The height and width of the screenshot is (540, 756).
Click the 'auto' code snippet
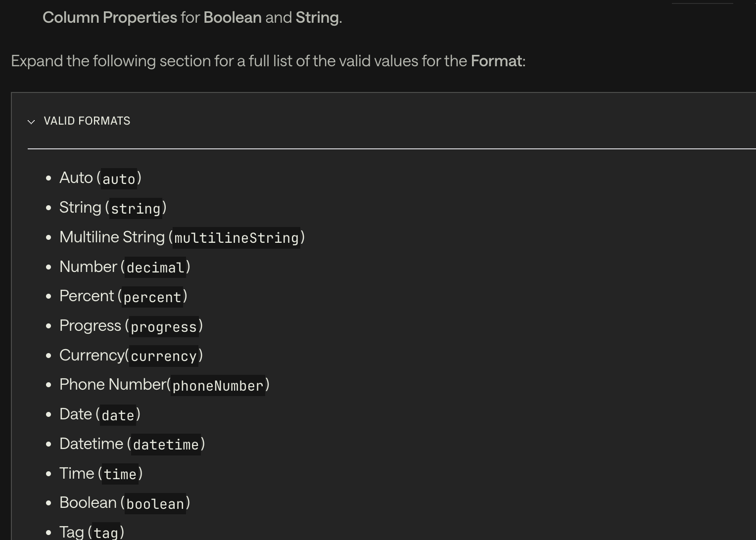click(x=119, y=179)
